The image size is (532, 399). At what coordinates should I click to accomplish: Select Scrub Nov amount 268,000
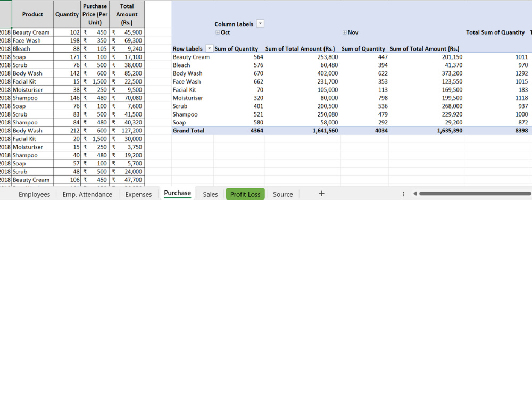452,106
